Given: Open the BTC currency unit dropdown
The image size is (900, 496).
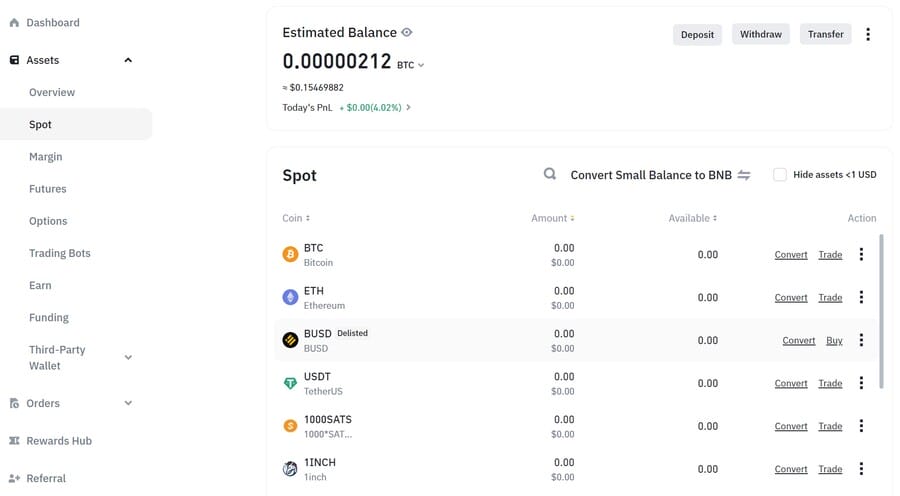Looking at the screenshot, I should (411, 65).
